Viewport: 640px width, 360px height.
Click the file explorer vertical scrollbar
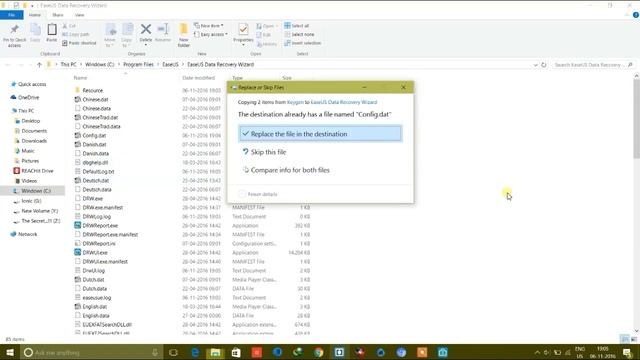click(636, 118)
